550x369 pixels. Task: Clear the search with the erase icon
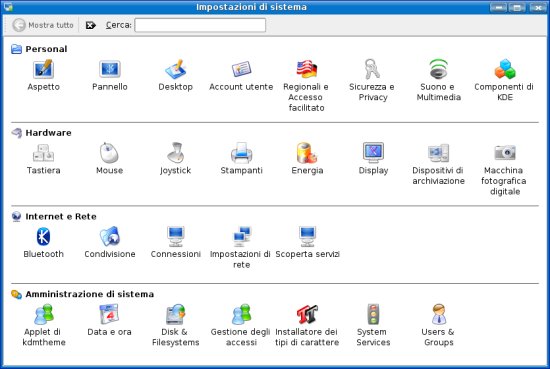[x=90, y=25]
